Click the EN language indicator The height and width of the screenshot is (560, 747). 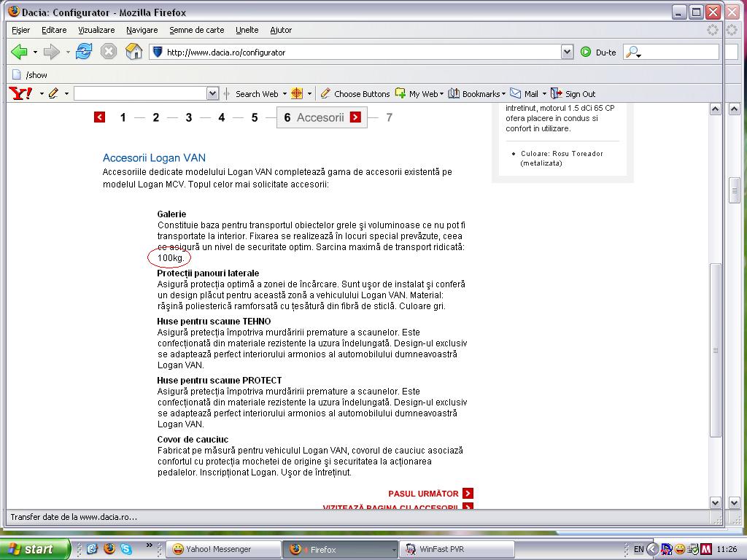638,550
